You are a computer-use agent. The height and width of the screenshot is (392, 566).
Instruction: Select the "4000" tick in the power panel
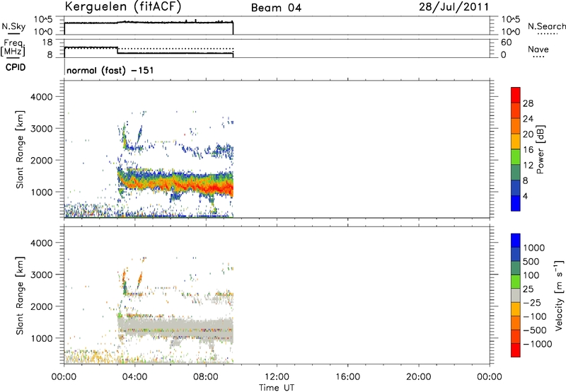click(x=41, y=97)
